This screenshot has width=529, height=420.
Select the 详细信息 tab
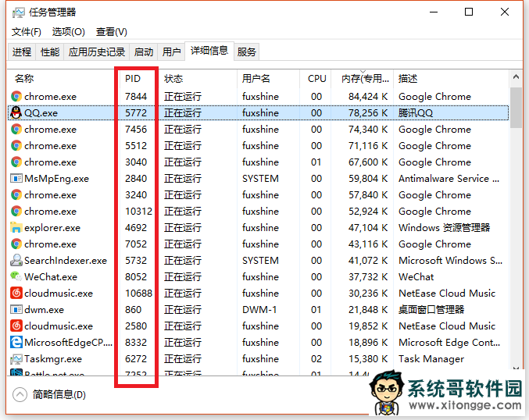[x=209, y=51]
